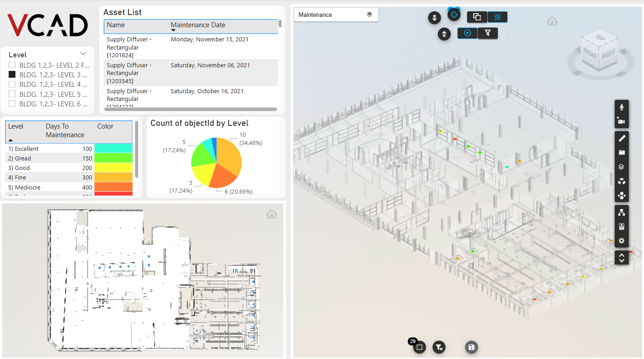Sort by Maintenance Date column header
This screenshot has width=644, height=359.
pyautogui.click(x=198, y=25)
